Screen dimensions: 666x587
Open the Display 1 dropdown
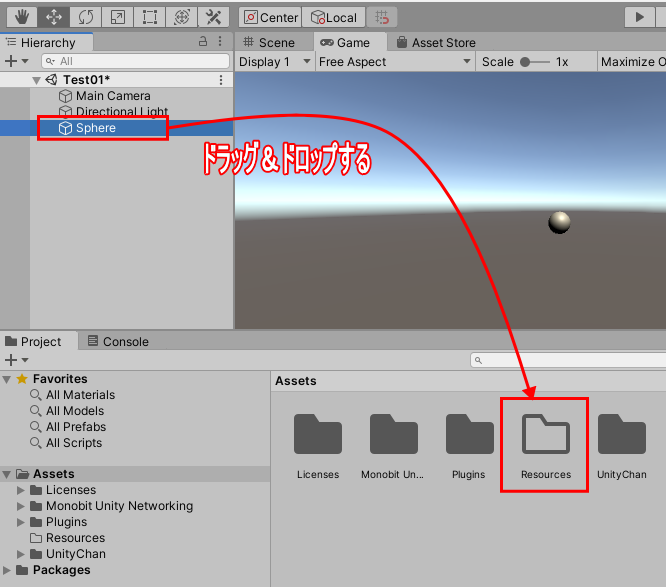coord(275,62)
